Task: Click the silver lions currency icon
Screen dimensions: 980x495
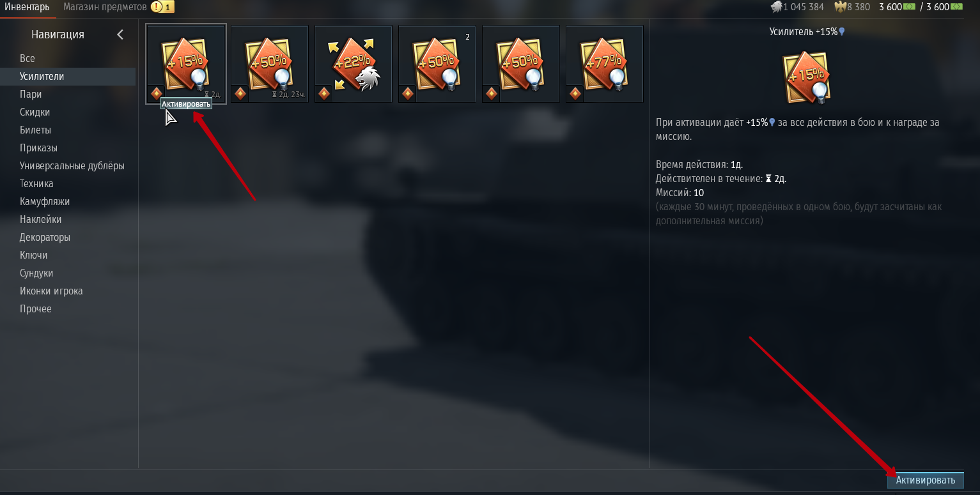Action: tap(776, 7)
